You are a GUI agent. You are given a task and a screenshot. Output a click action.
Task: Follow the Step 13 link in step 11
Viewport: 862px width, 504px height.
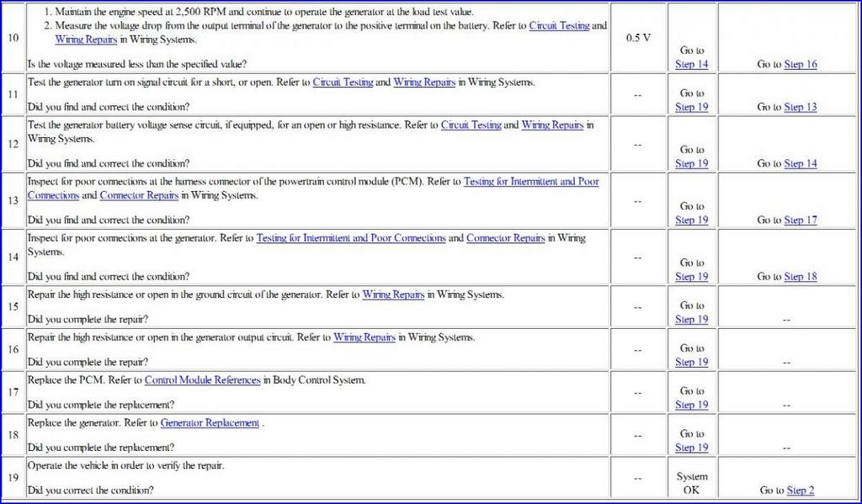pyautogui.click(x=801, y=107)
